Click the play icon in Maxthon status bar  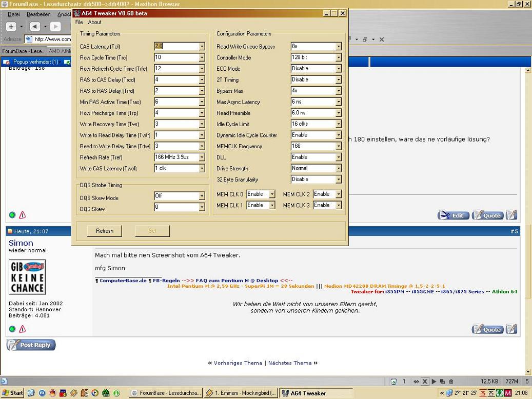click(434, 382)
